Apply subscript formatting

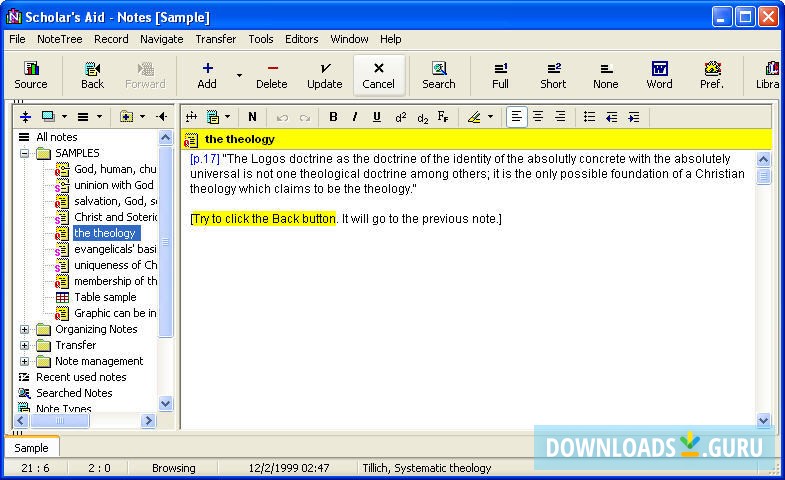pyautogui.click(x=423, y=117)
